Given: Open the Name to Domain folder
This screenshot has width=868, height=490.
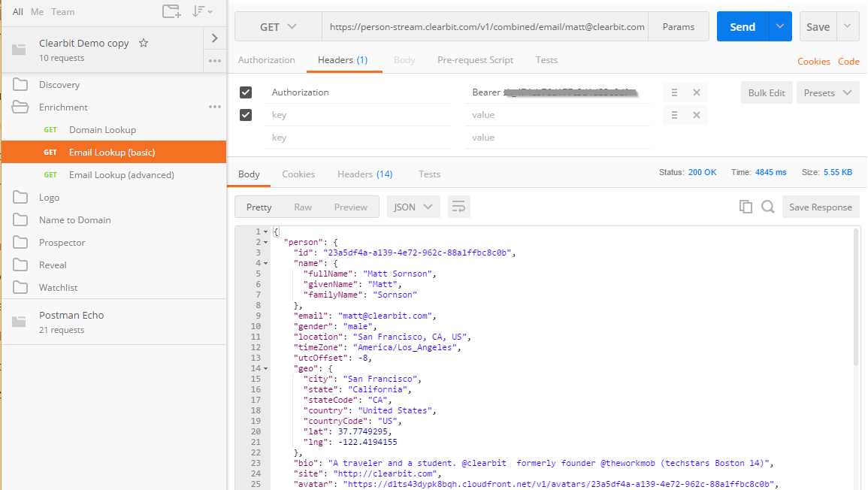Looking at the screenshot, I should pos(114,219).
